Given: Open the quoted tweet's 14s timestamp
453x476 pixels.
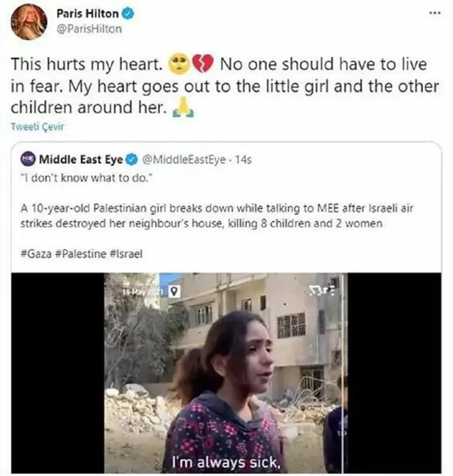Looking at the screenshot, I should coord(242,160).
